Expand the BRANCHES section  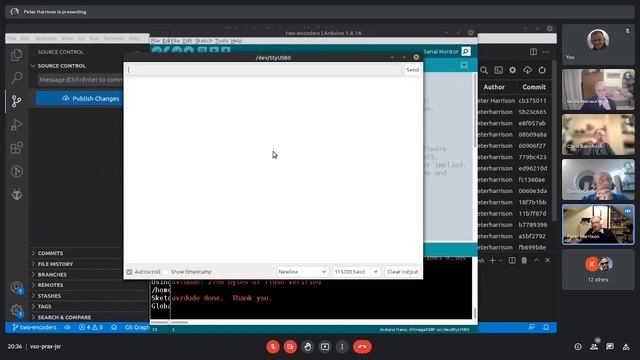click(x=52, y=275)
